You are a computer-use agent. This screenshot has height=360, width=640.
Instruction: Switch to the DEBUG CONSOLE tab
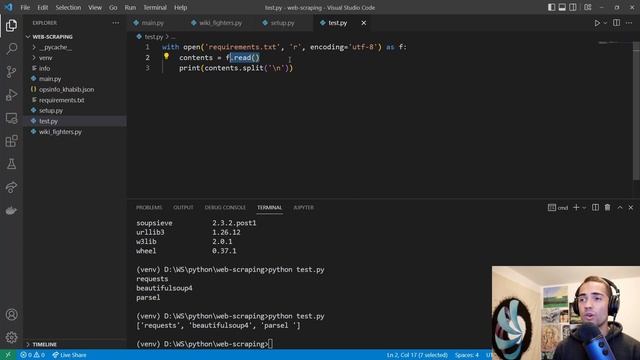tap(225, 207)
